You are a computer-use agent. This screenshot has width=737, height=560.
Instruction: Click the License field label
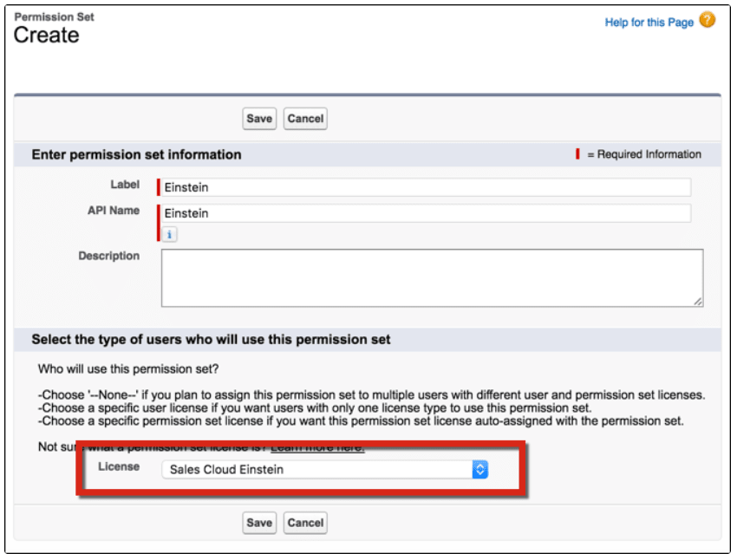coord(119,466)
